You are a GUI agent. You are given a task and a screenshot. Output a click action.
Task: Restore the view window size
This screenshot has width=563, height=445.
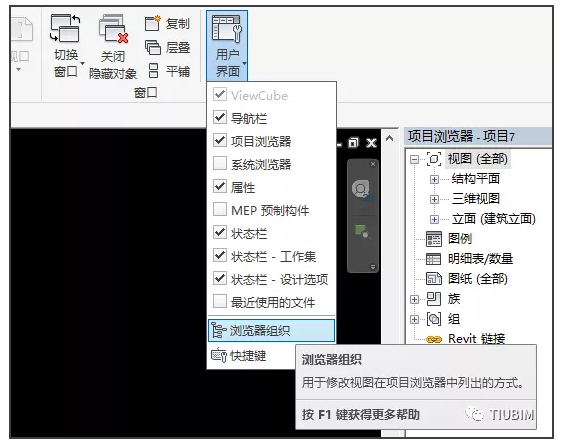coord(353,143)
